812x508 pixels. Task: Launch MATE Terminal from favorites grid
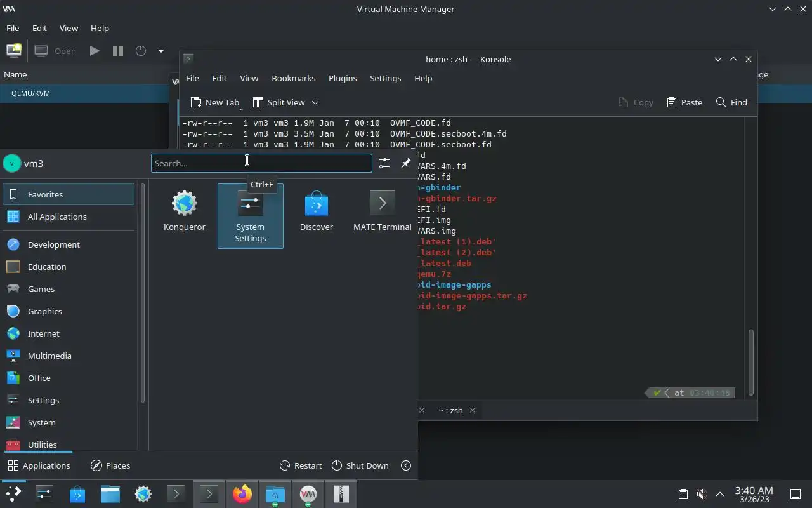pyautogui.click(x=382, y=211)
